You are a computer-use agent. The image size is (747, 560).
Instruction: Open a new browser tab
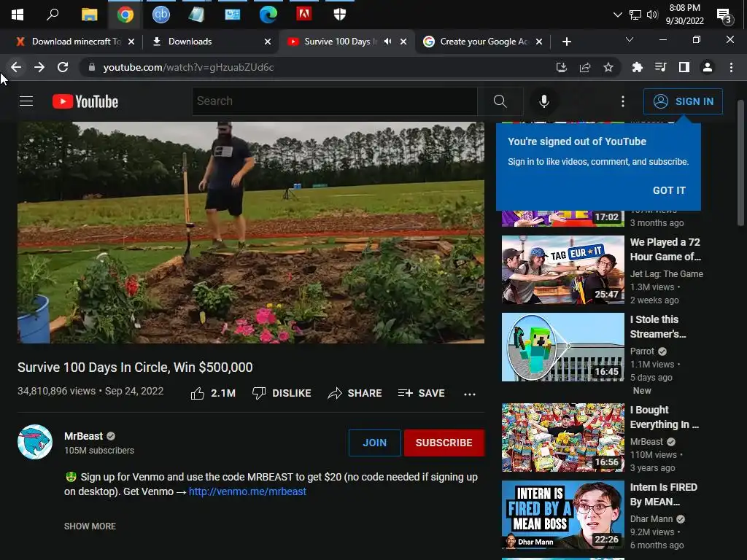pos(566,42)
